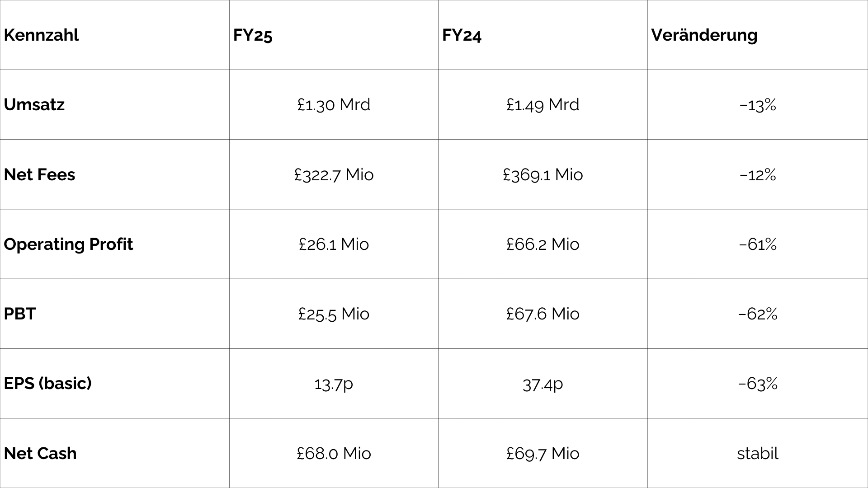Select the £369.1 Mio cell
The height and width of the screenshot is (488, 868).
pos(542,174)
